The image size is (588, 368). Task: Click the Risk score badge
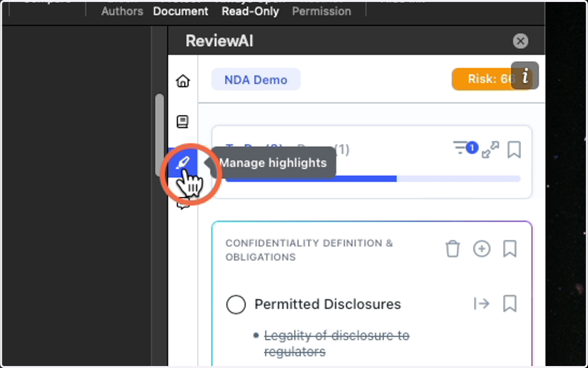coord(481,79)
